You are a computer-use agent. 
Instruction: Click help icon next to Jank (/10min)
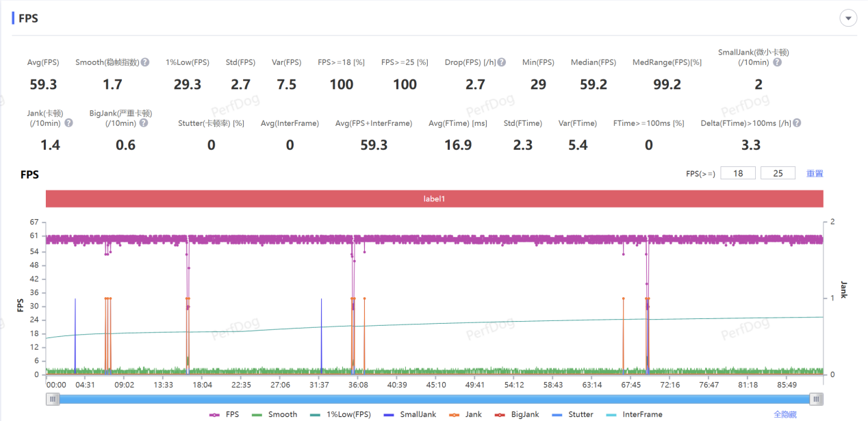click(x=68, y=123)
